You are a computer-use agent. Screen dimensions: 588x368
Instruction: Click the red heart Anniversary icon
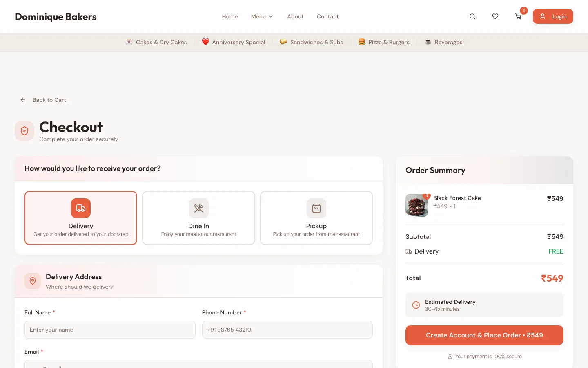[205, 42]
